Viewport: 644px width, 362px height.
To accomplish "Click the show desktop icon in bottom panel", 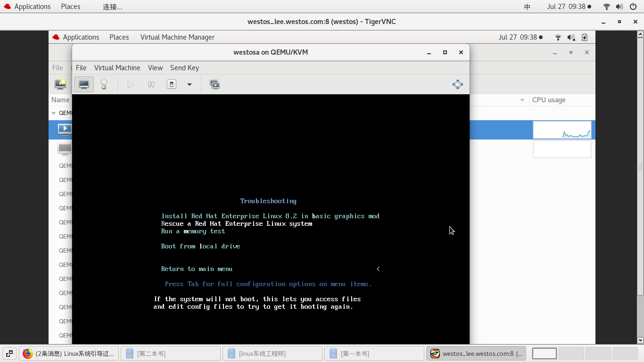I will (9, 354).
